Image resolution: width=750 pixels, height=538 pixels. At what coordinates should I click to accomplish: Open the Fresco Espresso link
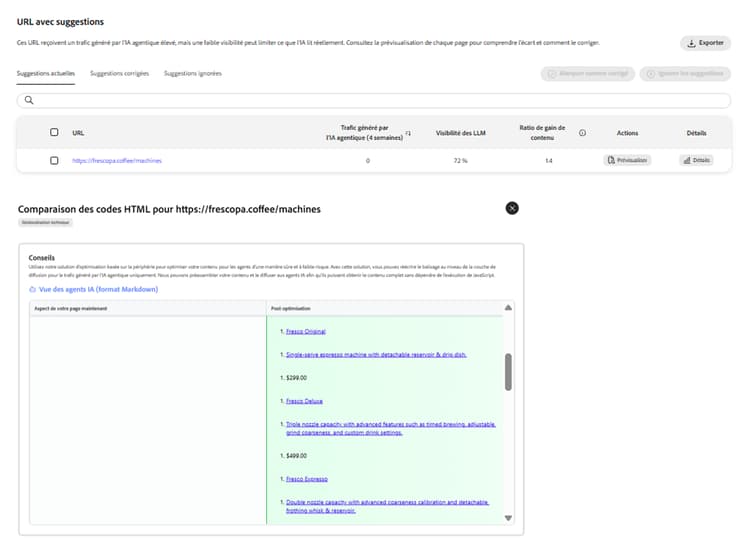[307, 479]
